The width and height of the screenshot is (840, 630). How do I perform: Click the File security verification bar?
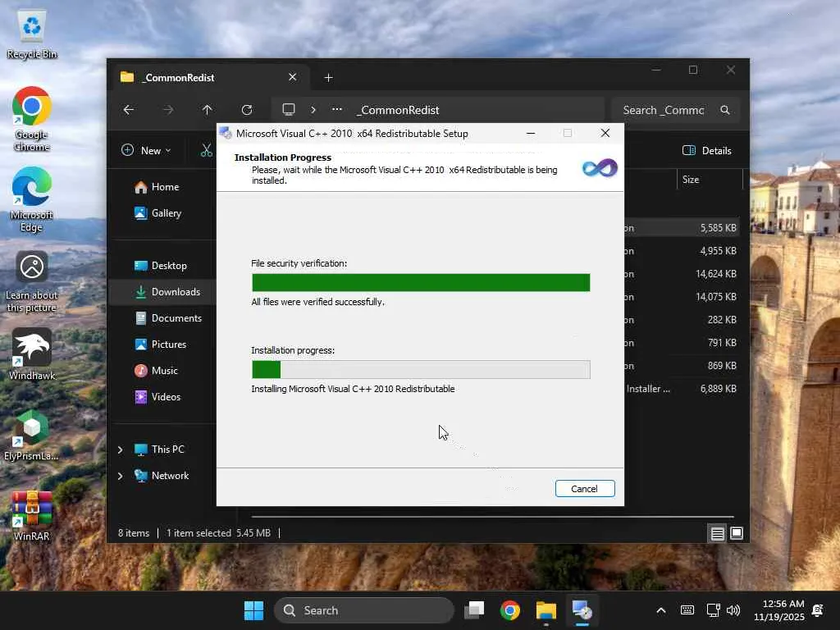[x=421, y=282]
